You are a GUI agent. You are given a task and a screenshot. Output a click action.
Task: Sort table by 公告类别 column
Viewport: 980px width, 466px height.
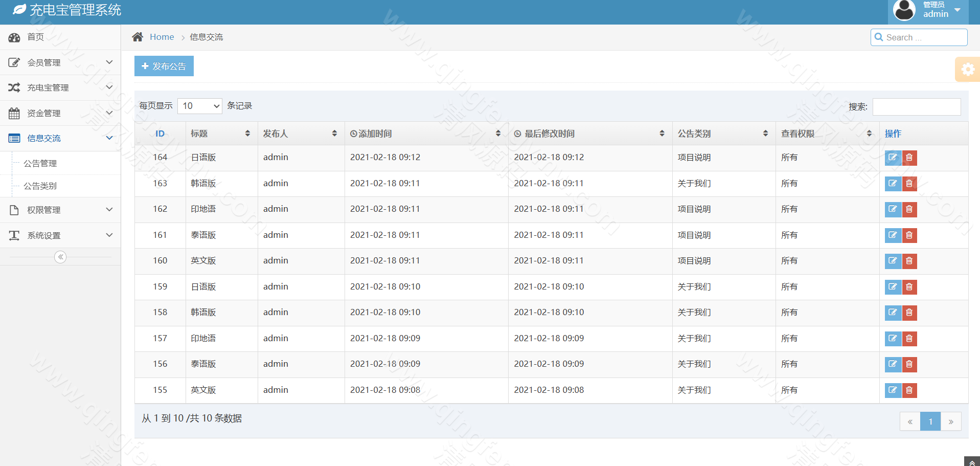(723, 134)
